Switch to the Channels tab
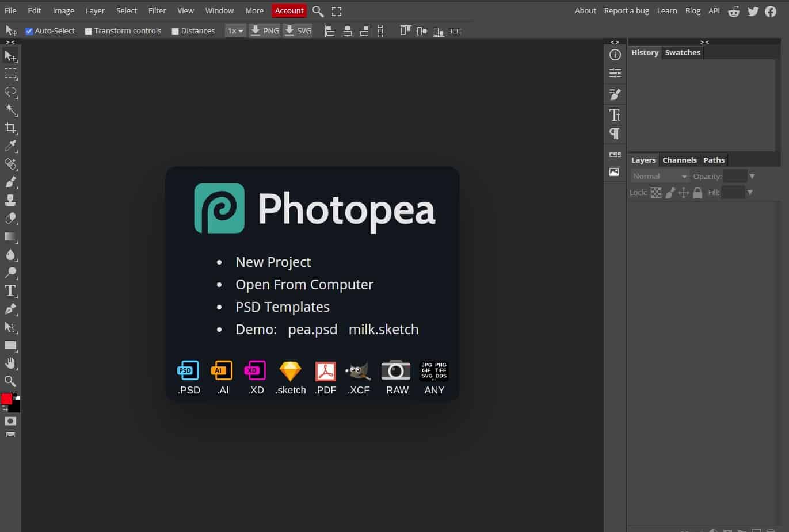 pos(679,160)
